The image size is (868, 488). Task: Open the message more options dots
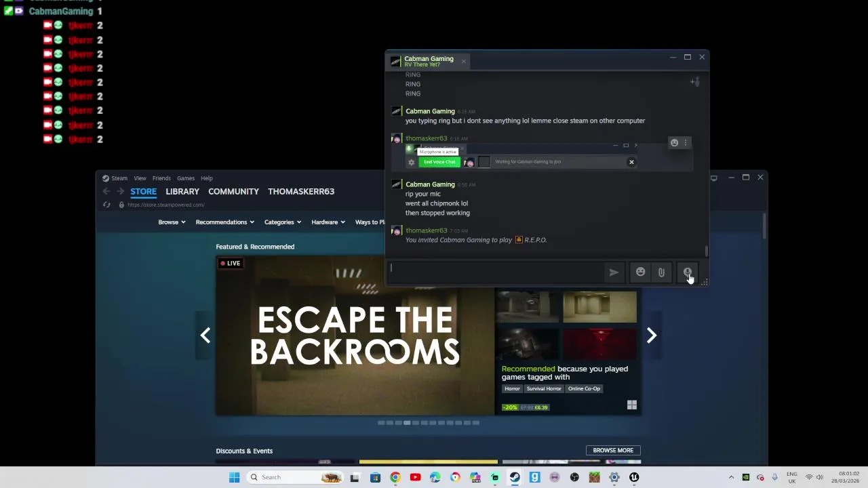[x=686, y=143]
